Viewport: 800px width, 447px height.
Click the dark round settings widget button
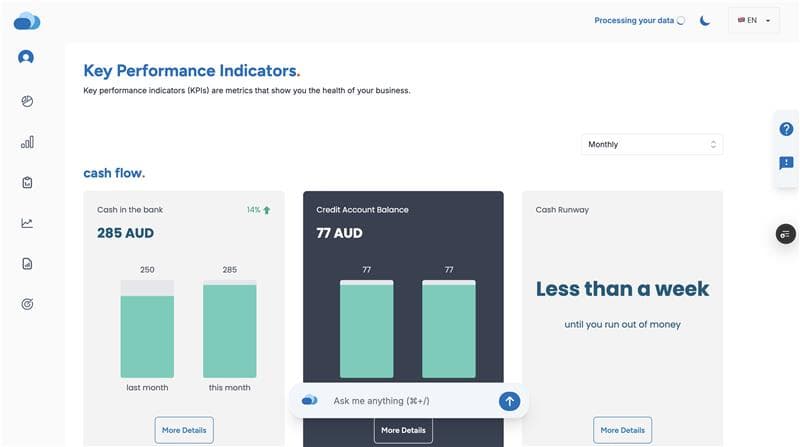tap(786, 233)
